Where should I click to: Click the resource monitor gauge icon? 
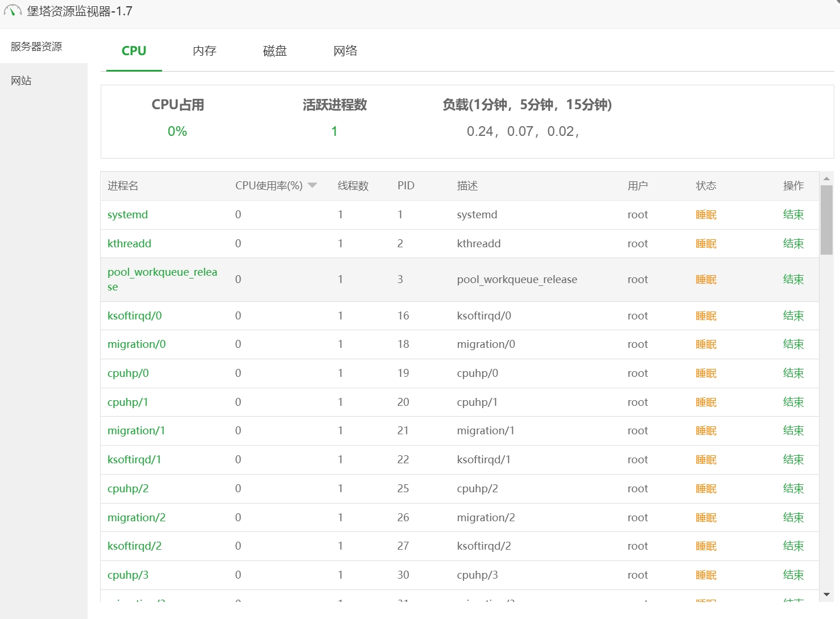coord(13,11)
